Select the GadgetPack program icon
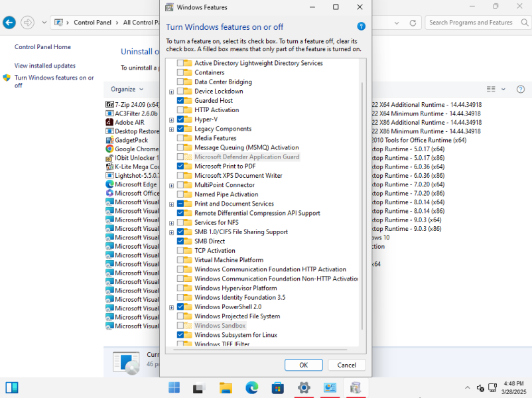The image size is (532, 398). pos(109,140)
